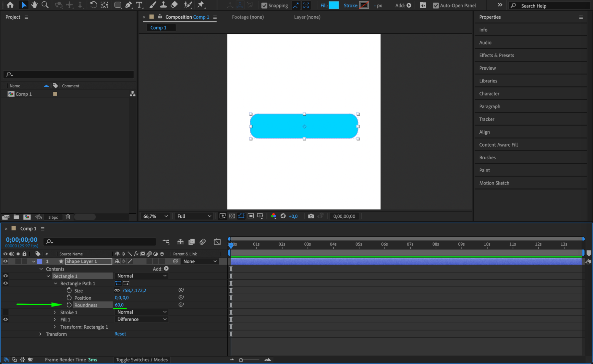This screenshot has width=593, height=364.
Task: Toggle the Snapping checkbox
Action: coord(264,5)
